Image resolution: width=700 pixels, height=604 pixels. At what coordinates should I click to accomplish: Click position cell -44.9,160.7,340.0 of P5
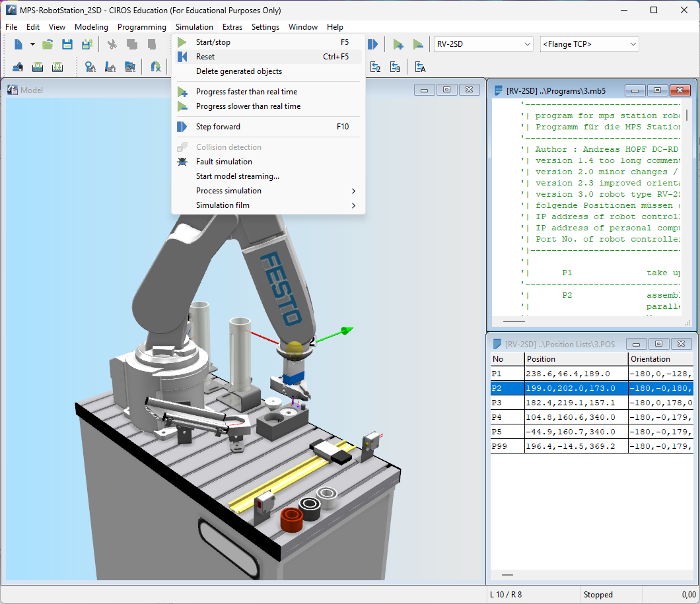pos(576,432)
